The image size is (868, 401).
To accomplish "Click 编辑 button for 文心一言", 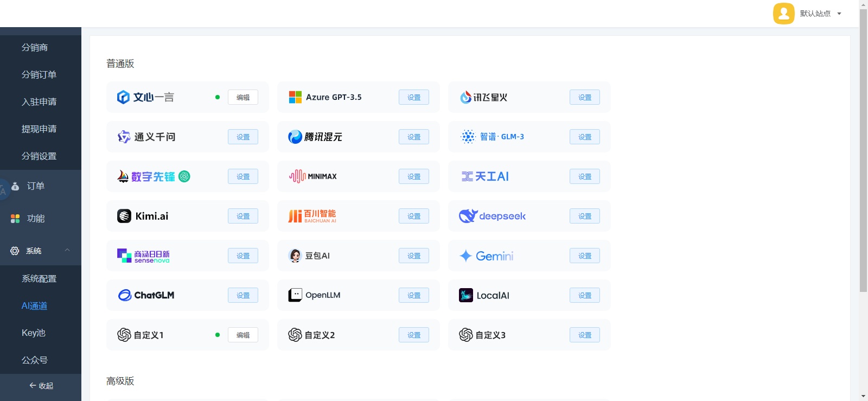I will tap(243, 97).
